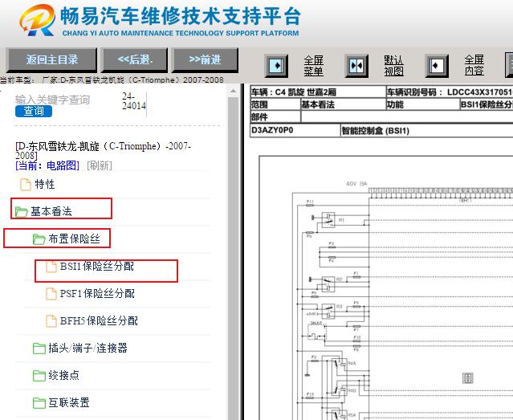
Task: Click the 40V BA connector label
Action: click(x=356, y=184)
